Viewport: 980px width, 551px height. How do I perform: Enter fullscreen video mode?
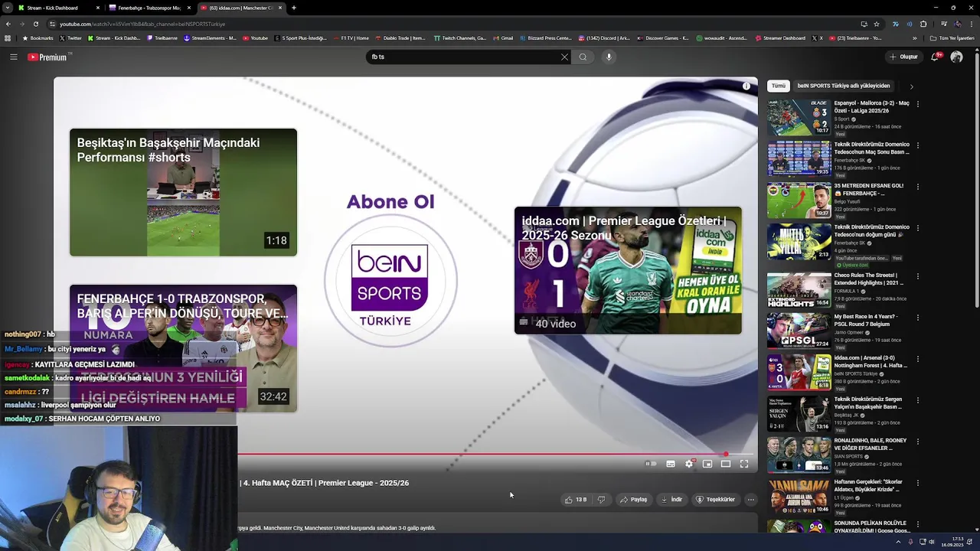click(x=744, y=464)
